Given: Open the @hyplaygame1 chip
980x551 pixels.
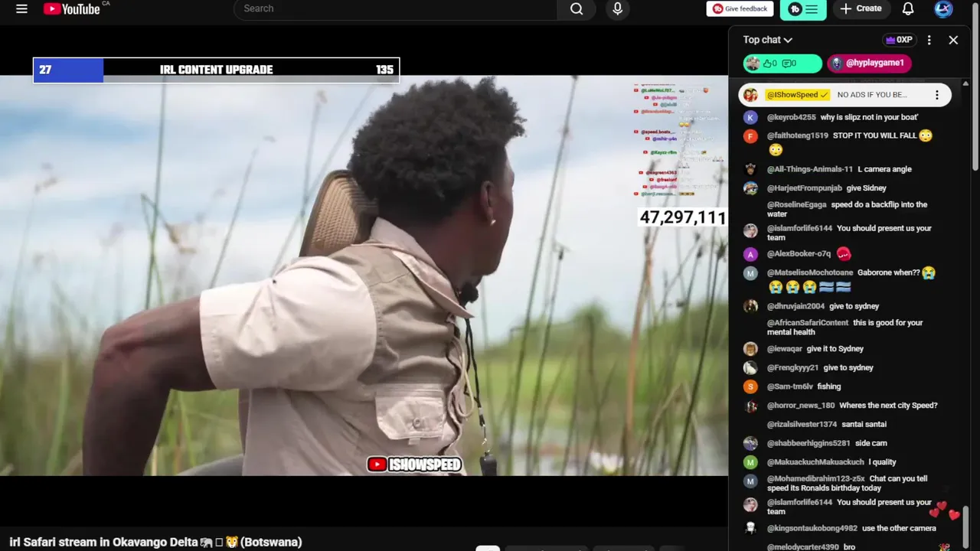Looking at the screenshot, I should [x=869, y=64].
